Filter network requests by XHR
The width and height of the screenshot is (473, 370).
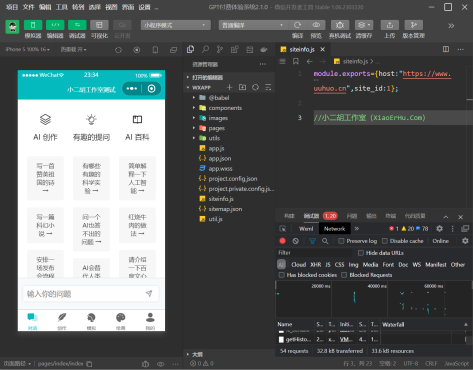316,265
